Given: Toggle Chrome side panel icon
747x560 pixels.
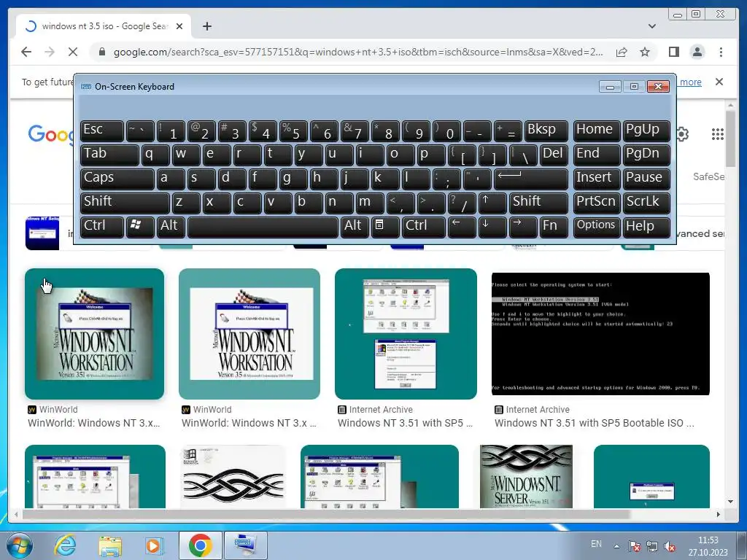Looking at the screenshot, I should [x=673, y=52].
